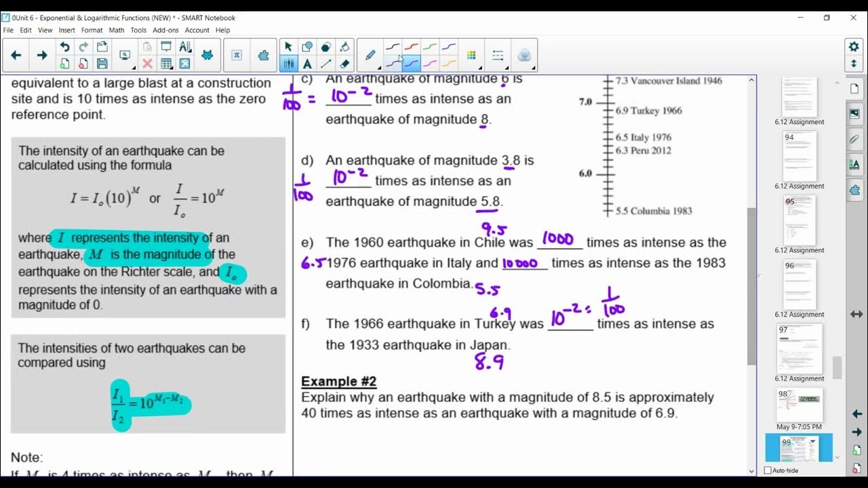The width and height of the screenshot is (868, 488).
Task: Click the blue monster activity icon
Action: click(208, 56)
